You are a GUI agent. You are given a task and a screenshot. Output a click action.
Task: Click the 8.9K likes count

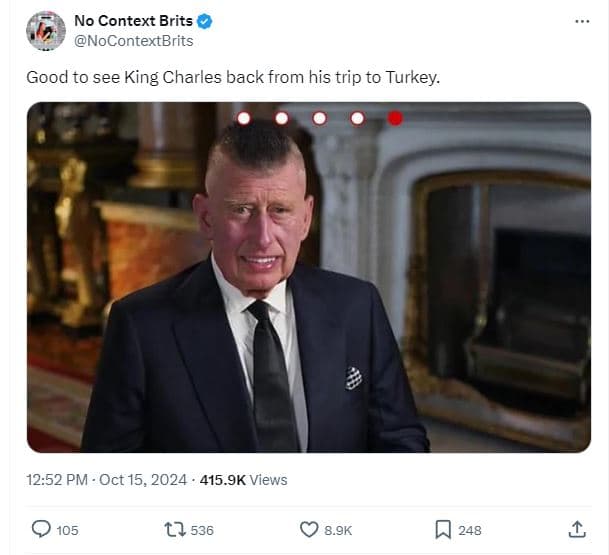tap(339, 530)
